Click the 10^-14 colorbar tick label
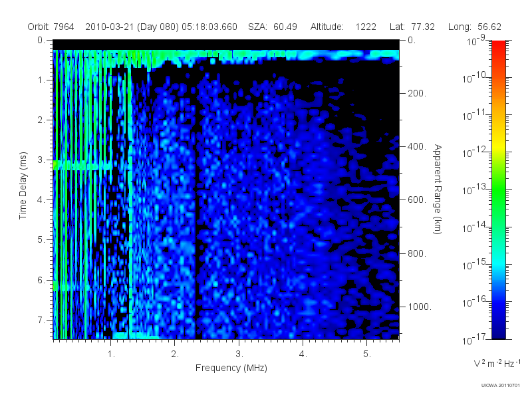 (x=474, y=227)
